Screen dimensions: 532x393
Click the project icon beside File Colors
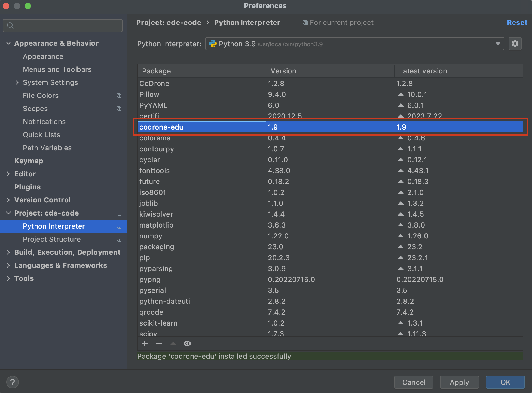(119, 96)
